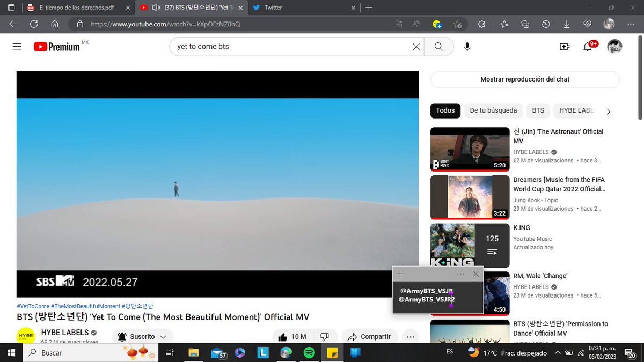Screen dimensions: 644x362
Task: Click the HYBE LABELS channel avatar
Action: 26,336
